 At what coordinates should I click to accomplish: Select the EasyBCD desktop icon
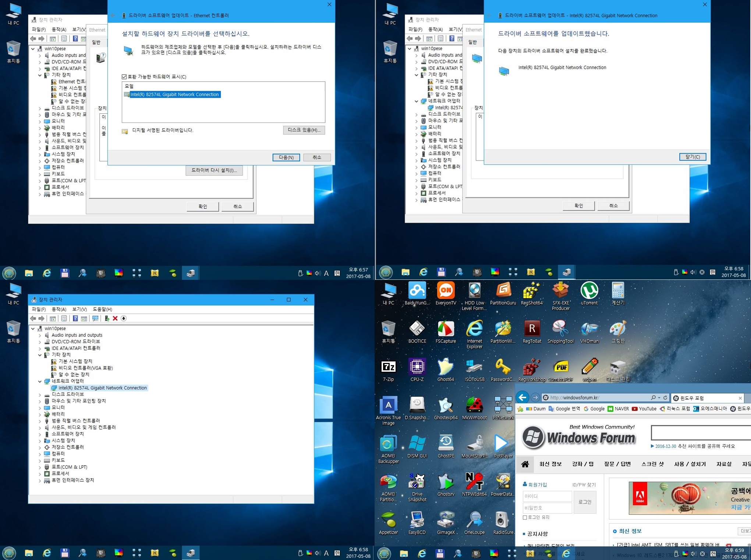(x=417, y=523)
